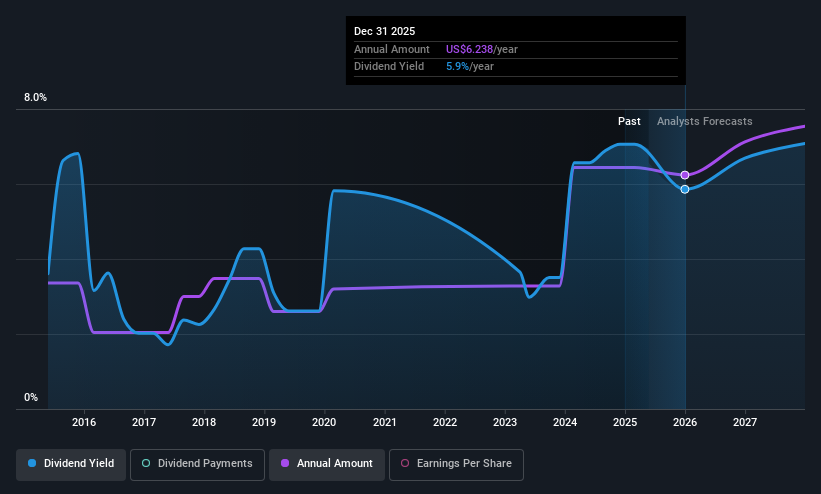Toggle the Dividend Yield legend button
The image size is (821, 494).
coord(71,464)
